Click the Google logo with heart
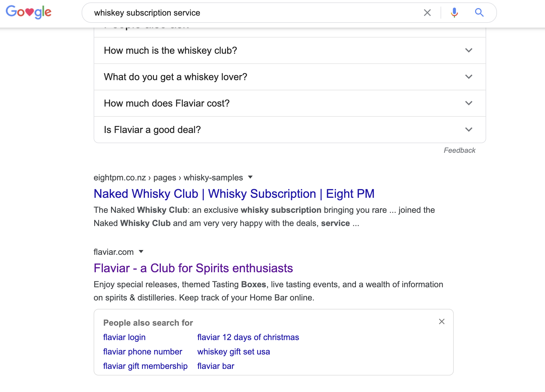545x392 pixels. [x=29, y=12]
